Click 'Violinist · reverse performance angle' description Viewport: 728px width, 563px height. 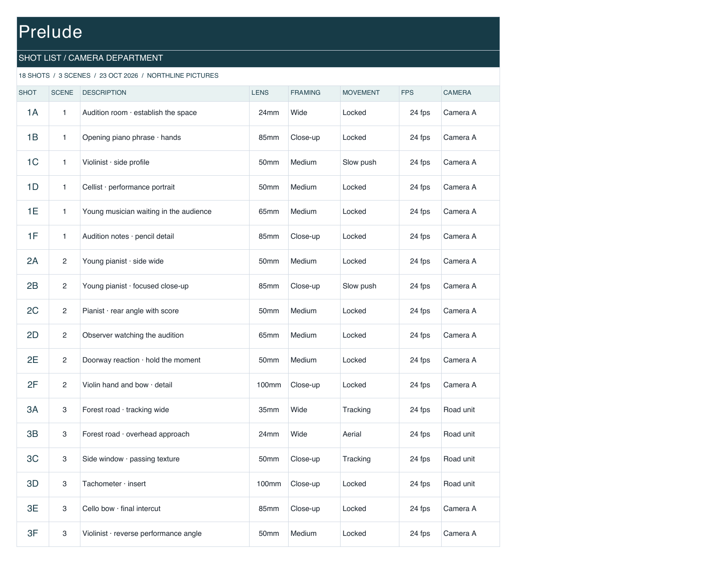[x=142, y=534]
